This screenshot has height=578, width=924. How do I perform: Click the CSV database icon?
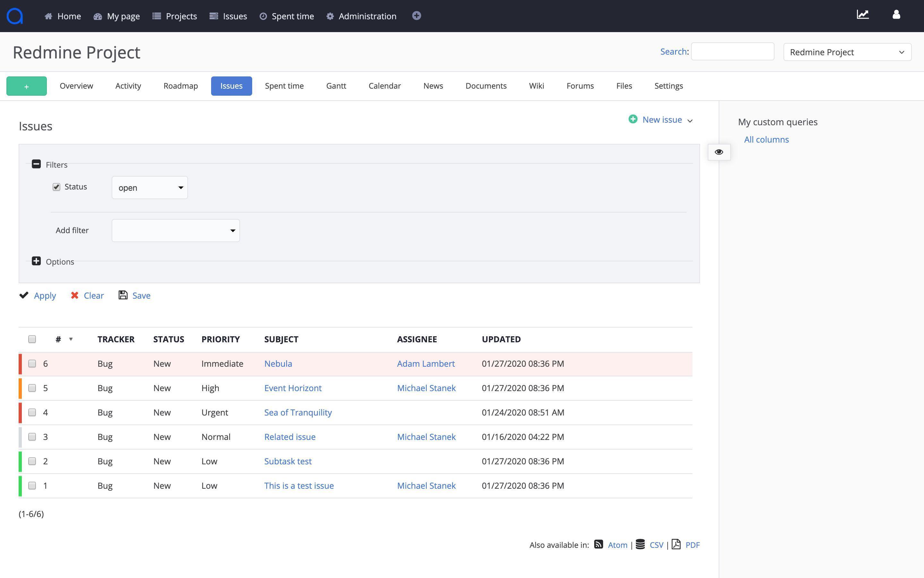click(640, 544)
